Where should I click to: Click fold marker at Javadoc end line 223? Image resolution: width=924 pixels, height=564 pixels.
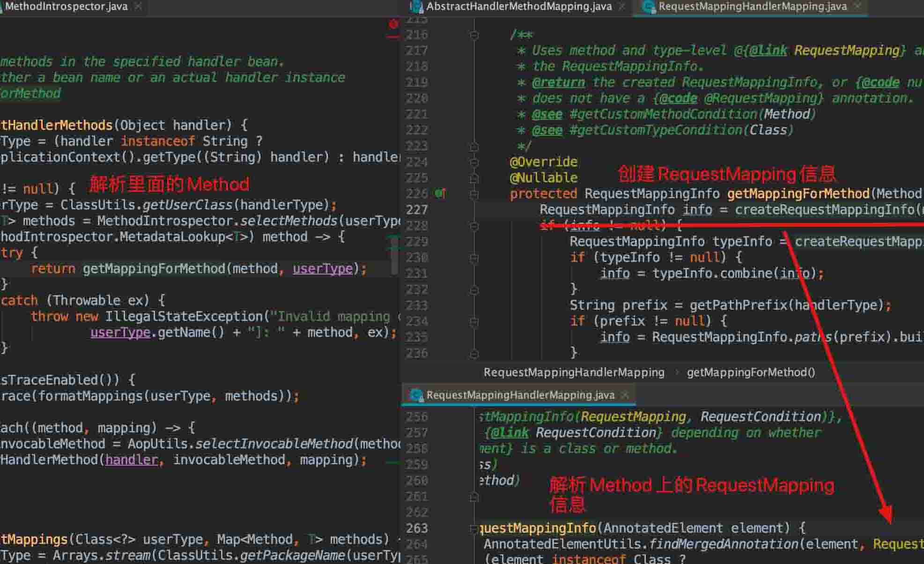tap(474, 146)
